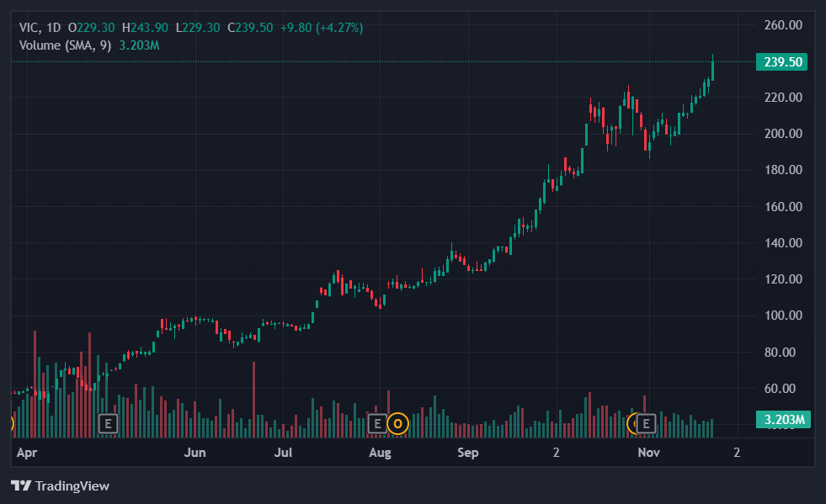Screen dimensions: 826x504
Task: Click the orange marker behind the last E
Action: (x=634, y=423)
